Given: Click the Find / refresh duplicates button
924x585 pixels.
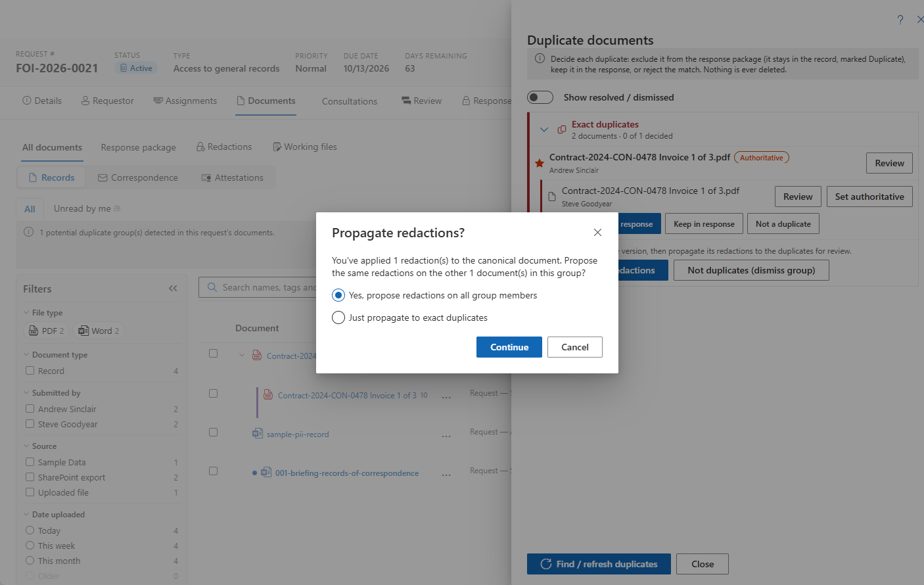Looking at the screenshot, I should click(599, 564).
